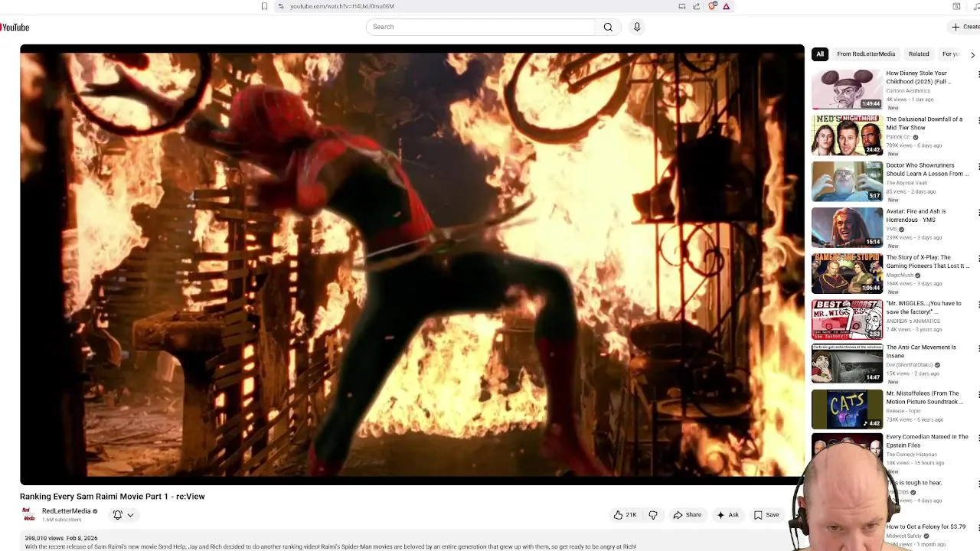Open more options for Mr. WIGGLES video

coord(978,305)
